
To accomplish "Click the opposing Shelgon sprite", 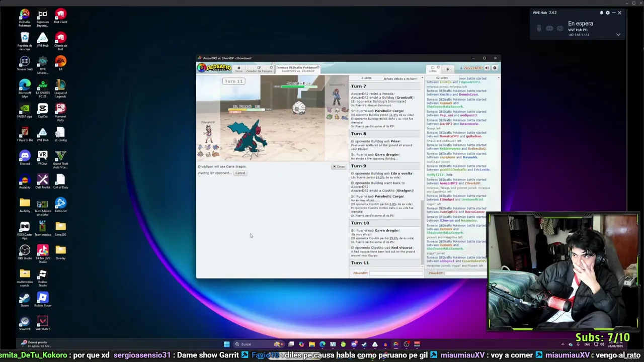I will 299,108.
